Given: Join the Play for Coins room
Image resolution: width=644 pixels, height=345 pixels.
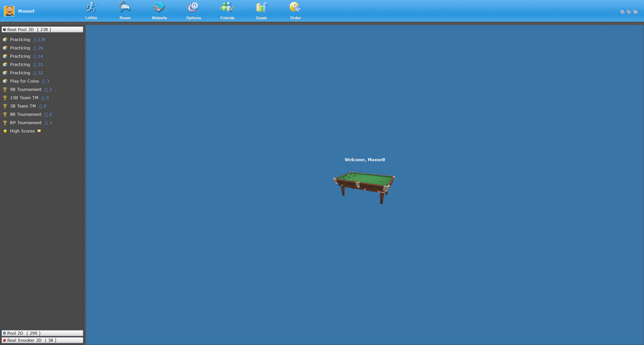Looking at the screenshot, I should (24, 81).
